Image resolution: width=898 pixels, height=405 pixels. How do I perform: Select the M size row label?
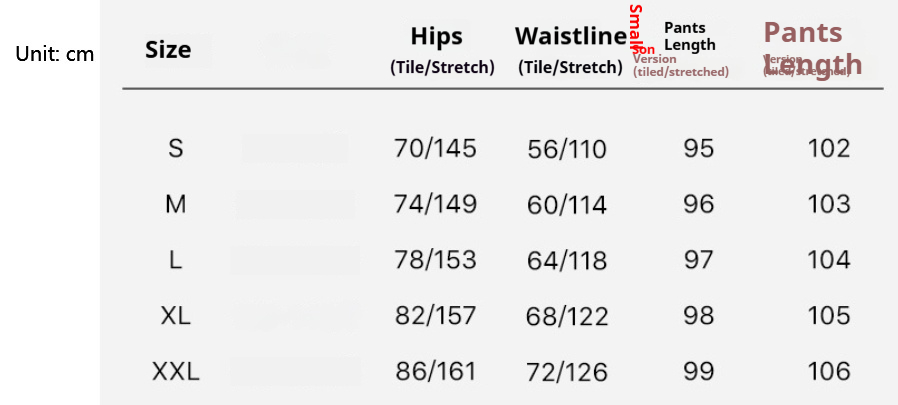[x=175, y=205]
